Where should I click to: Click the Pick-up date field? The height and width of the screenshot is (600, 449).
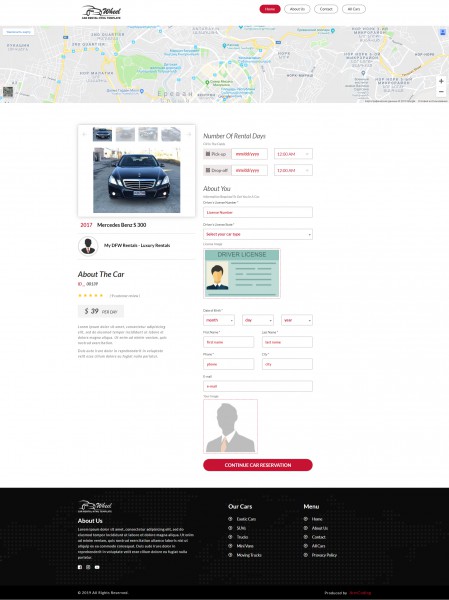coord(249,154)
